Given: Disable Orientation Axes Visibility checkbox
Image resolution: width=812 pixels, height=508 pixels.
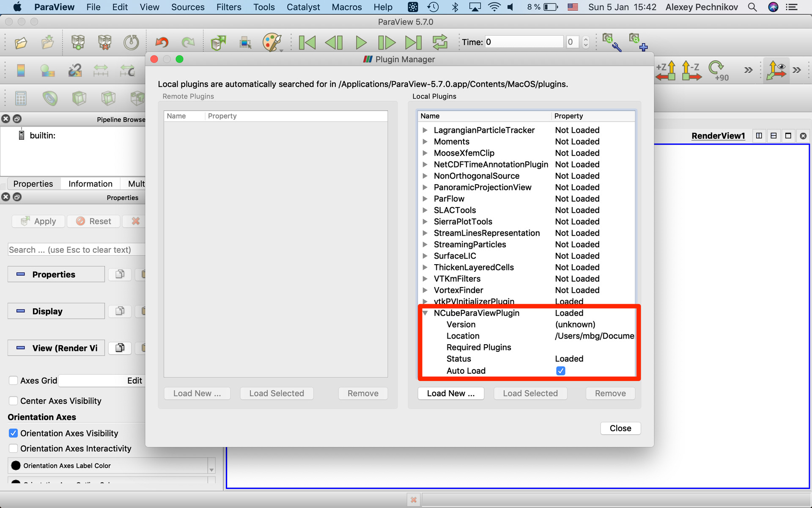Looking at the screenshot, I should 13,433.
